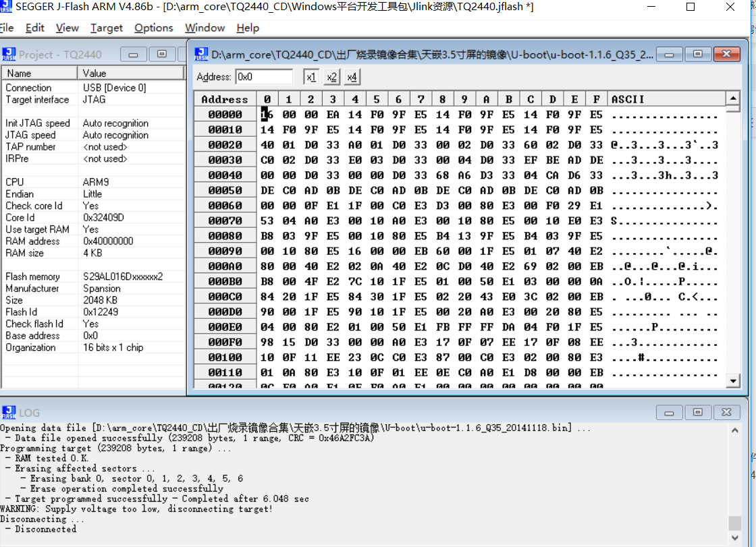756x547 pixels.
Task: Open the Target menu
Action: [x=106, y=28]
